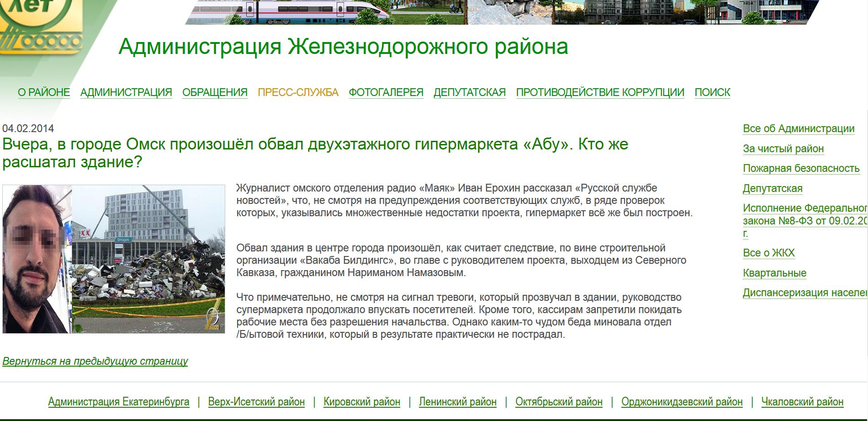Open the 'О районе' menu item

[44, 92]
